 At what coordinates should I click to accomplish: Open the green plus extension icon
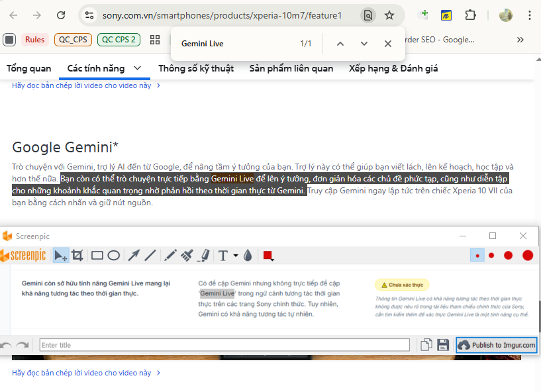(423, 15)
